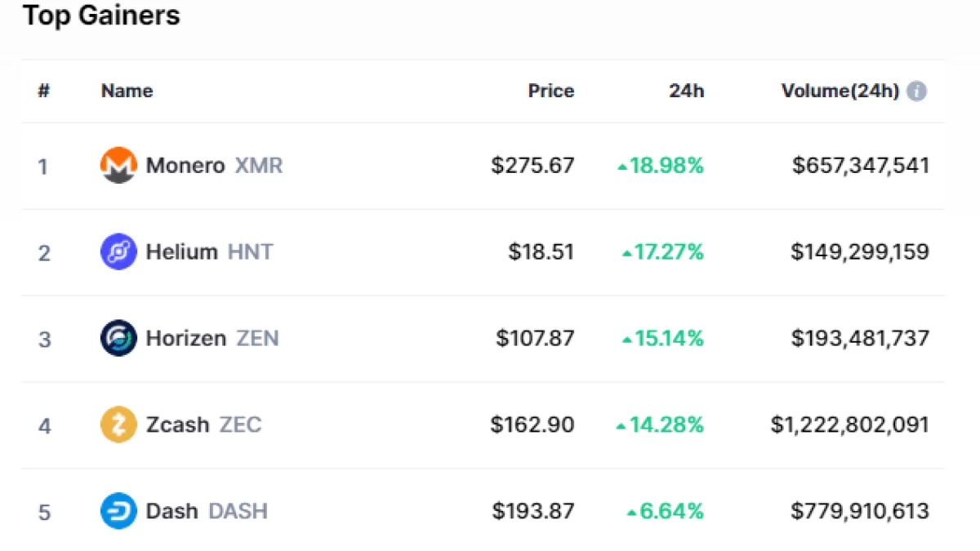Click Monero's 18.98% gain value
The image size is (980, 551).
pos(666,166)
